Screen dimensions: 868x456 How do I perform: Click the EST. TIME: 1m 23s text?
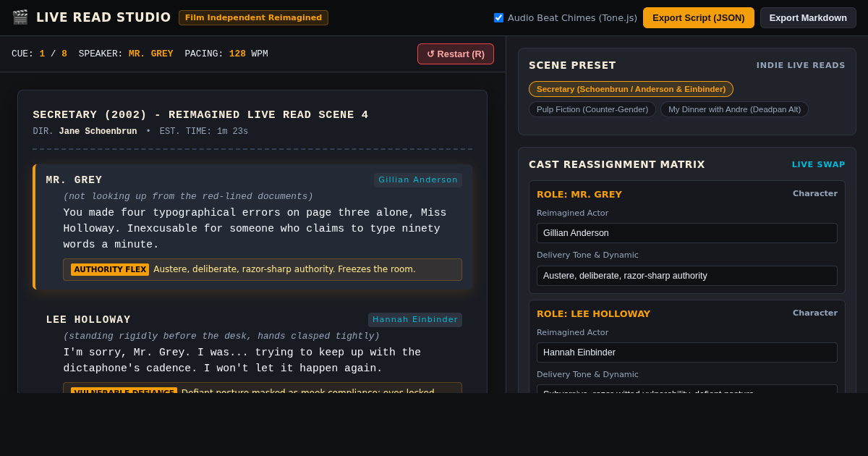(x=204, y=132)
